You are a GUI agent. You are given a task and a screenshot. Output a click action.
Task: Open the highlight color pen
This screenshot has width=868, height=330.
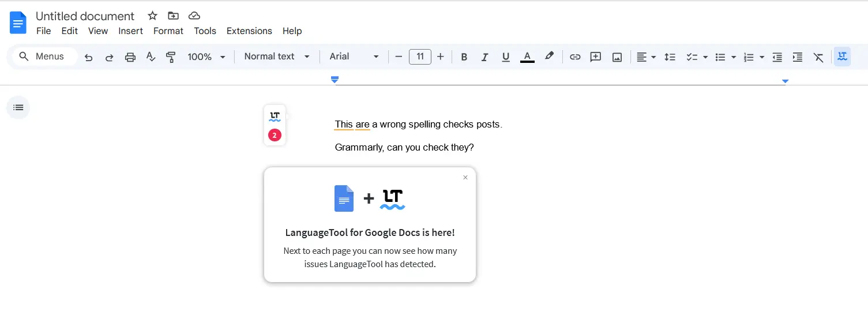549,56
